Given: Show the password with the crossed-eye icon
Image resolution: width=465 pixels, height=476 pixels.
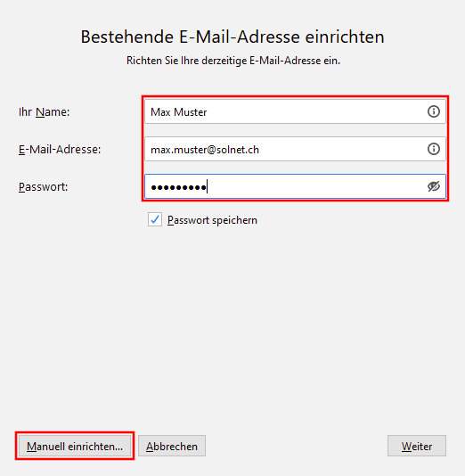Looking at the screenshot, I should point(434,186).
